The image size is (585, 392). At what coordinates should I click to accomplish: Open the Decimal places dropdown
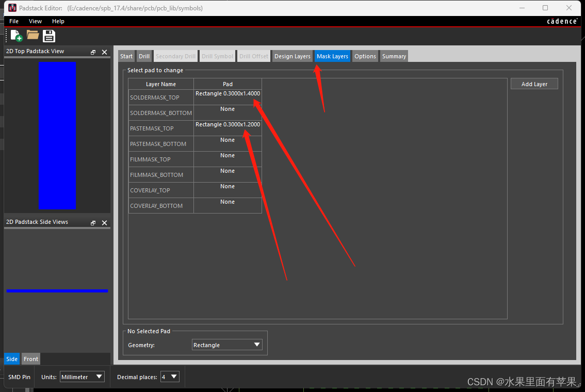click(170, 377)
